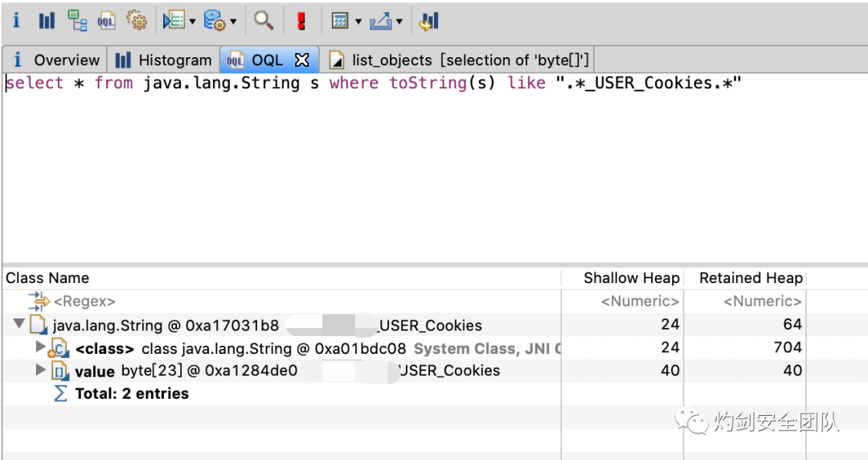
Task: Click the Find Object by Address magnifier
Action: (x=263, y=21)
